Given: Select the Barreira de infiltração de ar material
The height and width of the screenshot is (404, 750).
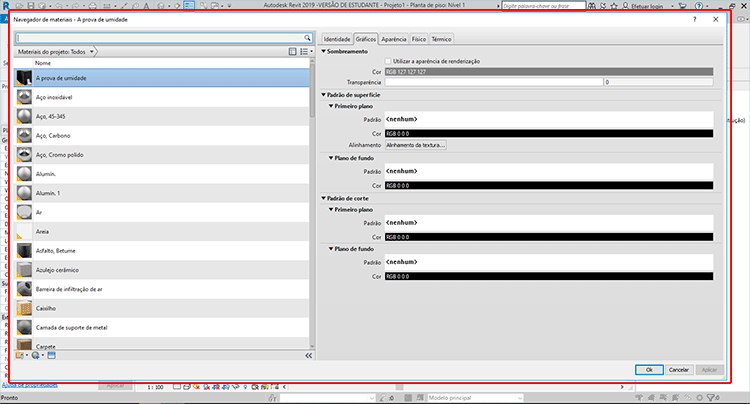Looking at the screenshot, I should pyautogui.click(x=162, y=289).
